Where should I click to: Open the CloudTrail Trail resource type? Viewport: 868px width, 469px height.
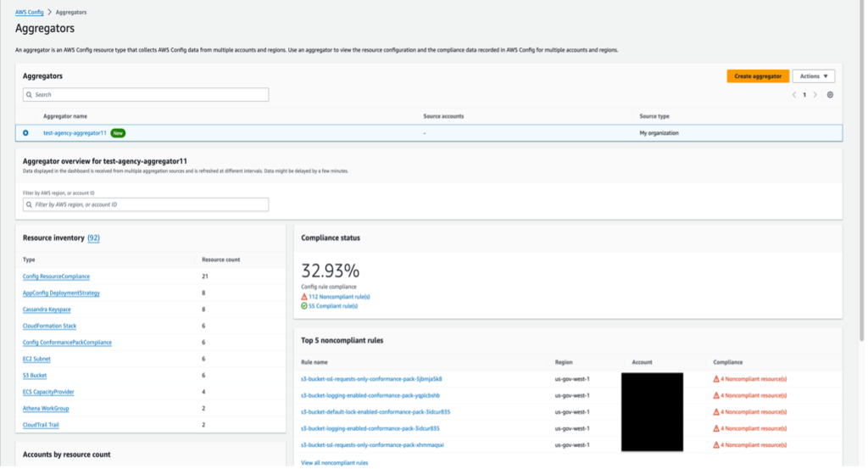pos(41,425)
